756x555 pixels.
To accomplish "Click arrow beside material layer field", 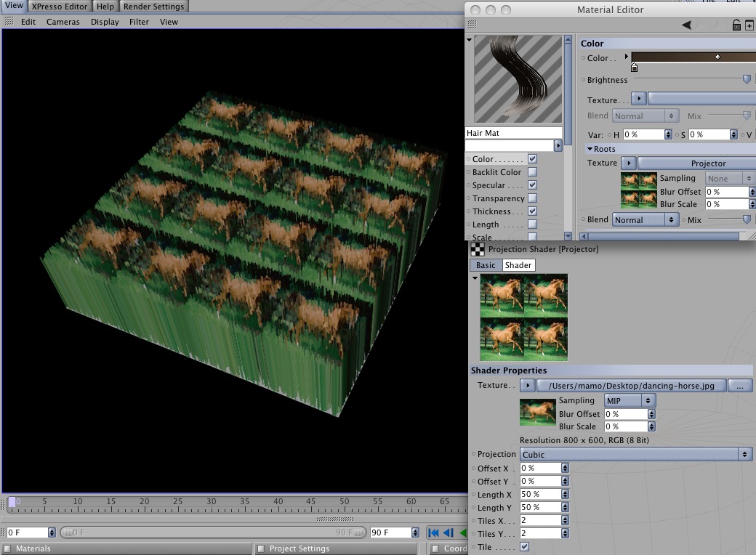I will point(558,145).
